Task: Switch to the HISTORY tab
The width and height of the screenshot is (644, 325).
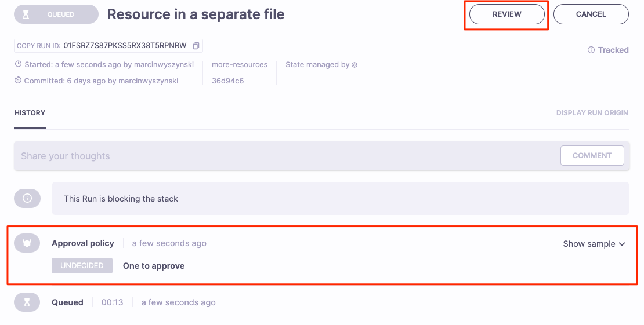Action: (30, 113)
